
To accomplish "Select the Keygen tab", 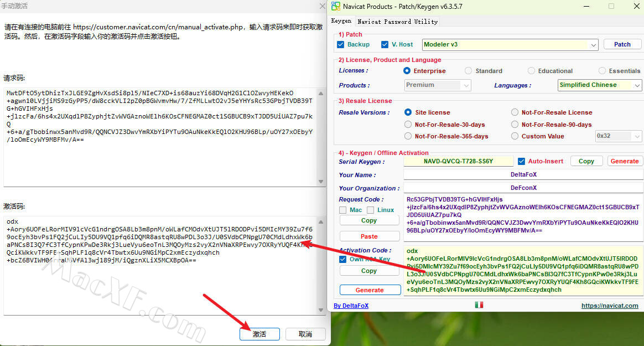I will click(341, 21).
